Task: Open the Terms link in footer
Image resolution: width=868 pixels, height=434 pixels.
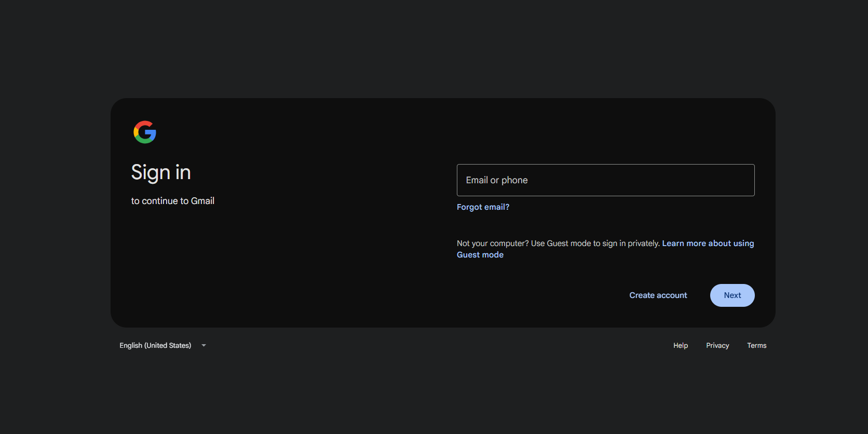Action: pos(756,346)
